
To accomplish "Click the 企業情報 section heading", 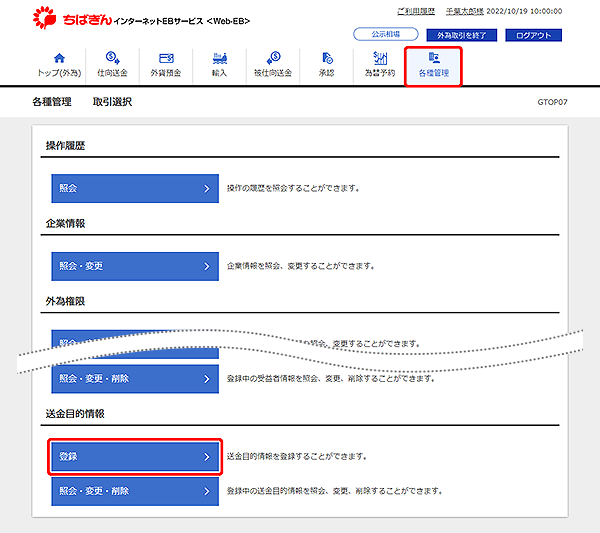I will click(65, 224).
